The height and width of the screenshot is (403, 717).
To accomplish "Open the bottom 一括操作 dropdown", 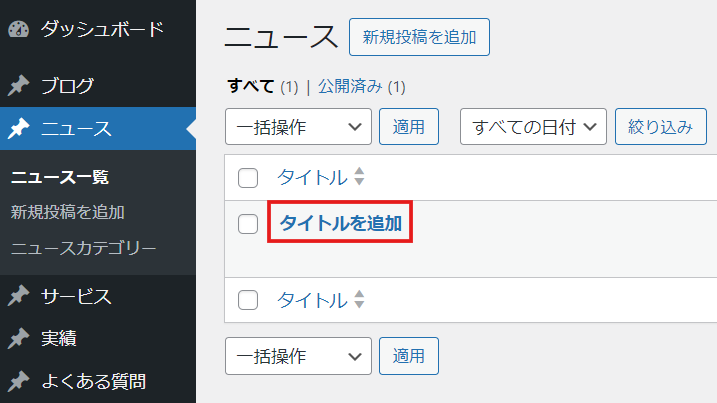I will pos(298,356).
